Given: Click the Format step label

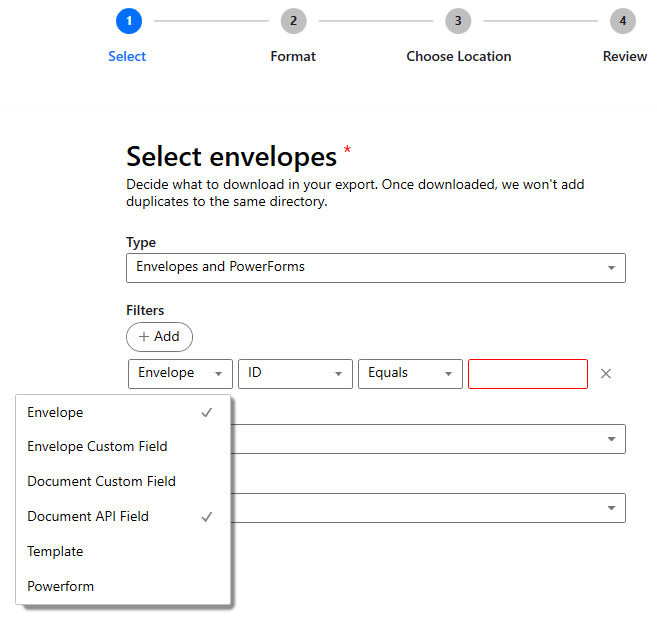Looking at the screenshot, I should [293, 56].
